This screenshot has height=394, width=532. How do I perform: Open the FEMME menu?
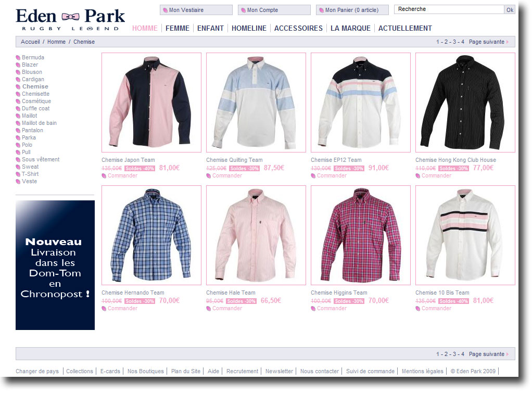click(178, 28)
